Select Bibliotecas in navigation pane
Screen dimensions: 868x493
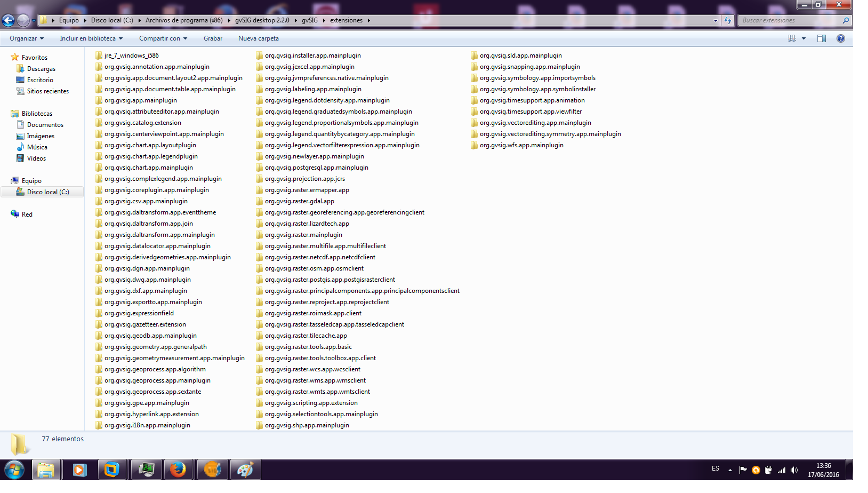tap(37, 114)
